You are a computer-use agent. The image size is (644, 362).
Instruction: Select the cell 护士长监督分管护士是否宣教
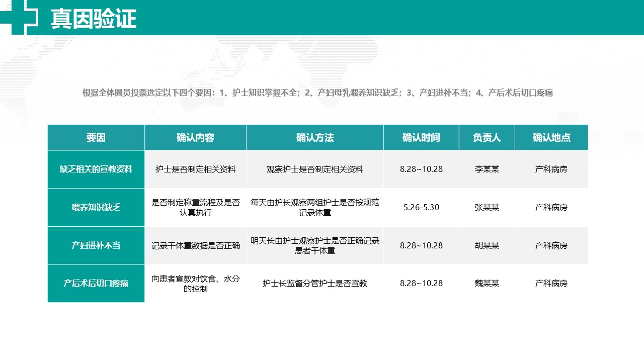tap(315, 284)
